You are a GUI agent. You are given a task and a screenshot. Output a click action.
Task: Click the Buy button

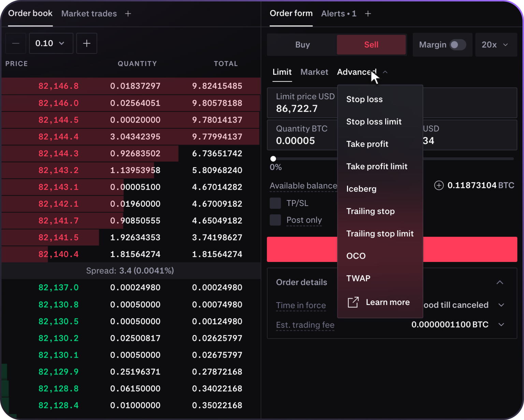click(303, 45)
